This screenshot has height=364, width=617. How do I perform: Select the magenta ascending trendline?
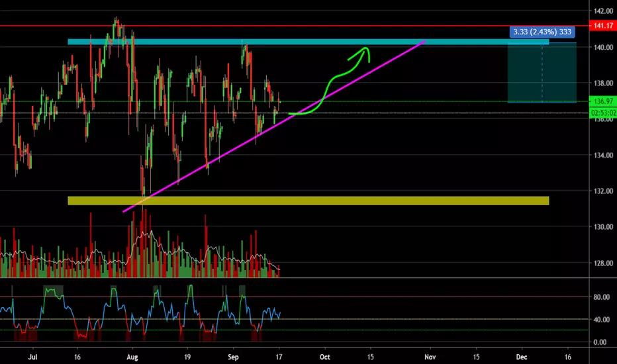coord(274,126)
